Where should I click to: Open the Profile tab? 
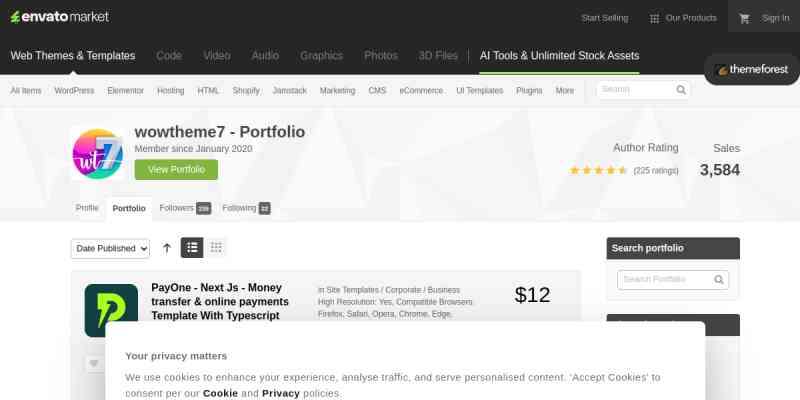(87, 208)
